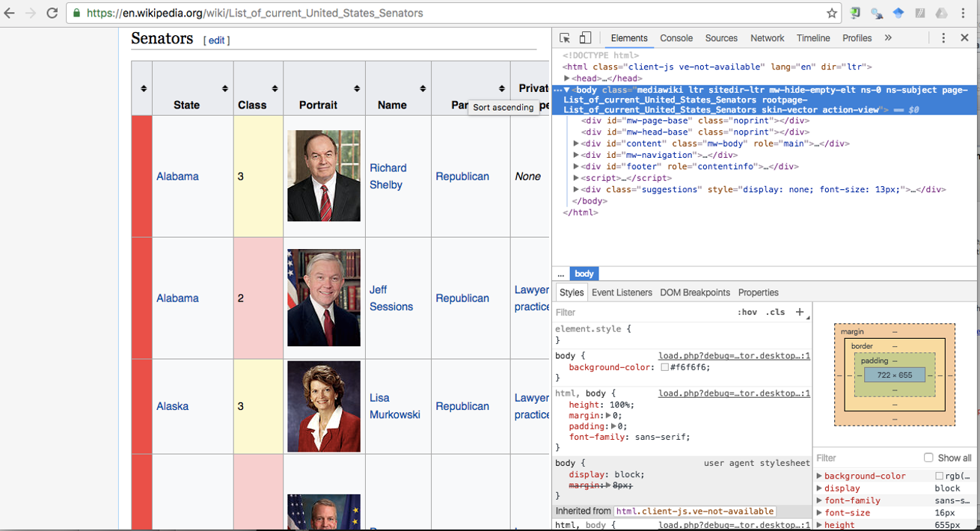Click Richard Shelby's portrait thumbnail
Image resolution: width=980 pixels, height=531 pixels.
(x=324, y=176)
